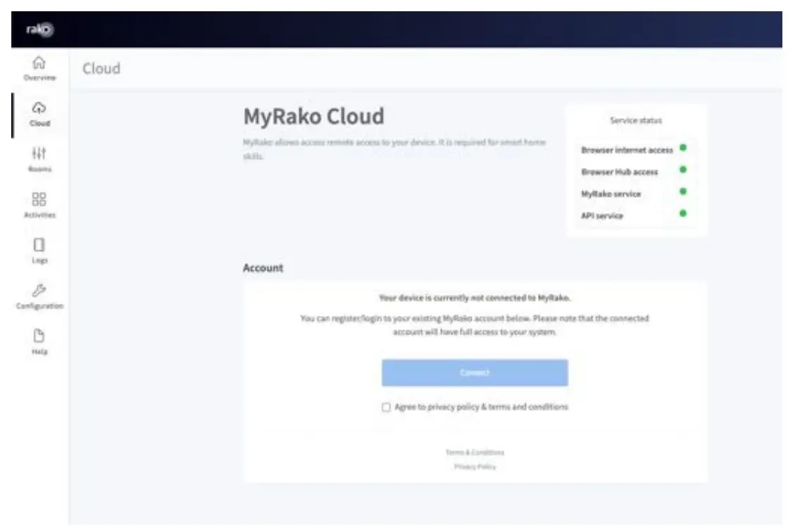The height and width of the screenshot is (532, 800).
Task: Click the Connect button
Action: click(x=475, y=373)
